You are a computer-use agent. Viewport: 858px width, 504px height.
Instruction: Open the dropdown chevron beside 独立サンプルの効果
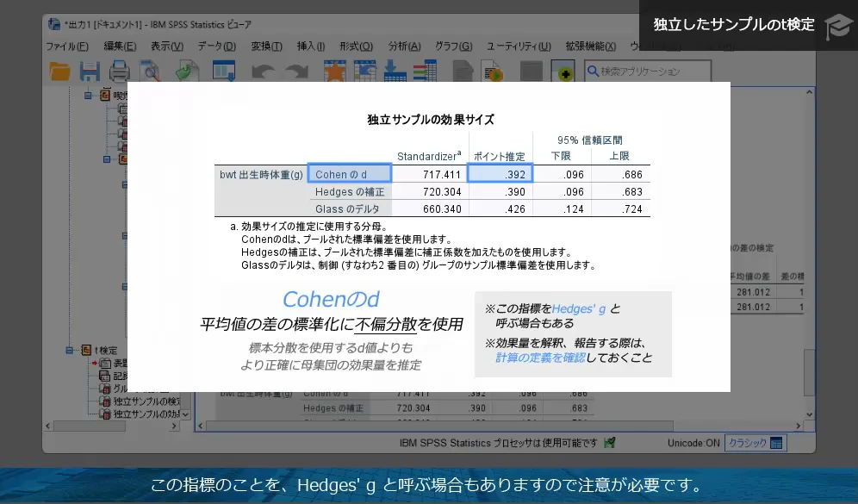click(x=185, y=414)
